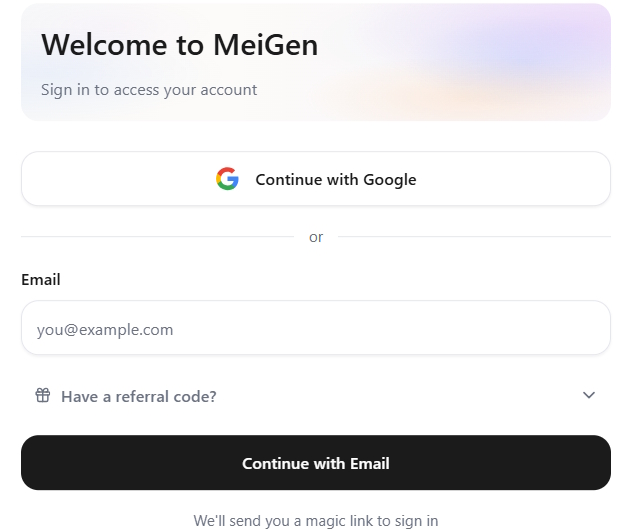Focus the Email input field

point(315,329)
